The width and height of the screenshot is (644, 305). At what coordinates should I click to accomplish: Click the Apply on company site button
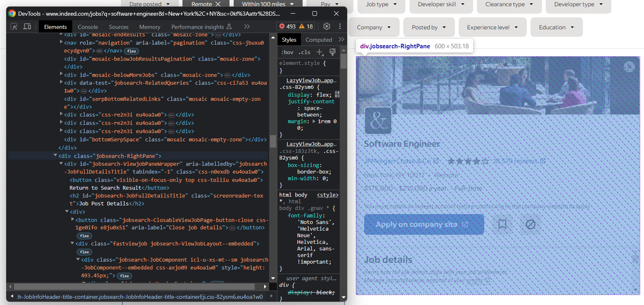pos(424,224)
